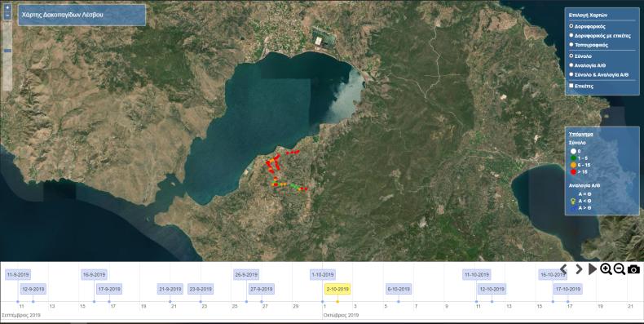644x324 pixels.
Task: Select the 17-10-2019 timeline date
Action: pyautogui.click(x=568, y=289)
